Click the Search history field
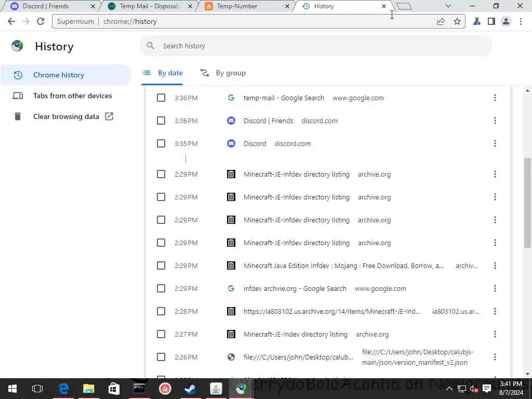Viewport: 532px width, 399px height. pos(316,46)
